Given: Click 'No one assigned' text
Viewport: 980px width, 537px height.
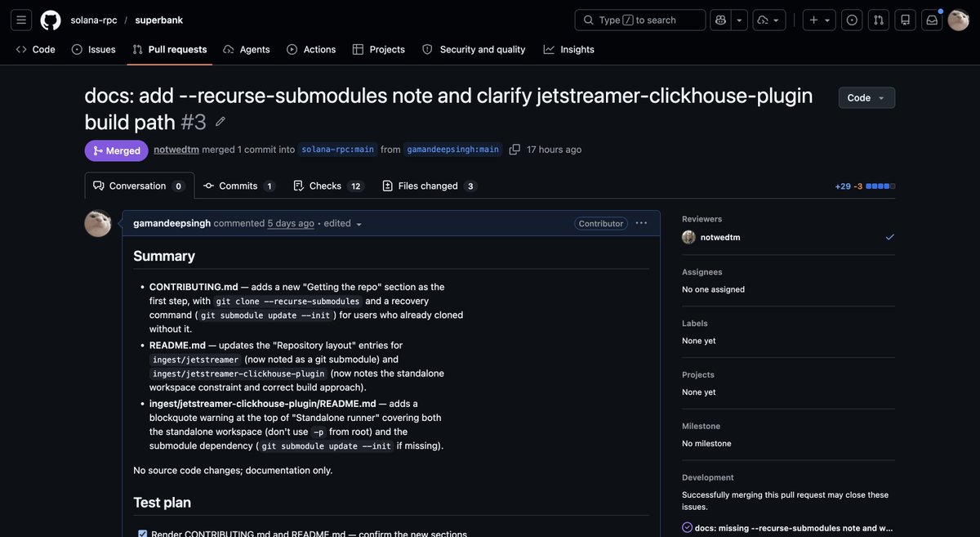Looking at the screenshot, I should point(713,289).
